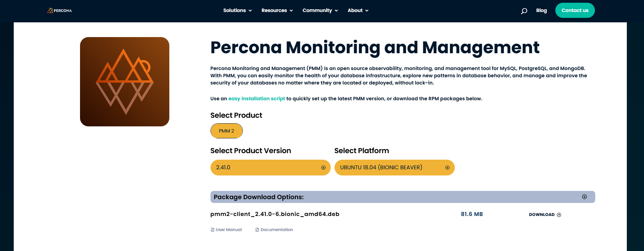Image resolution: width=644 pixels, height=251 pixels.
Task: Open the Community menu
Action: 320,11
